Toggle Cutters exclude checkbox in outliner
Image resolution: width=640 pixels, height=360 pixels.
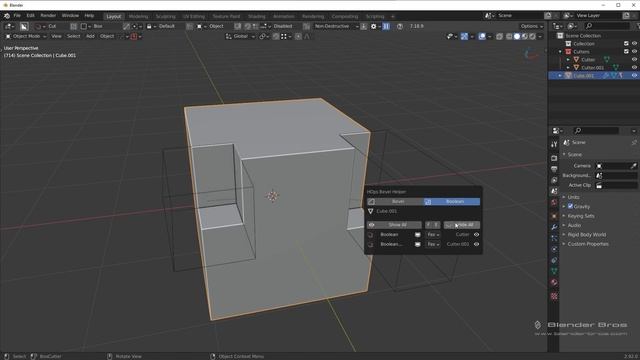pos(626,51)
